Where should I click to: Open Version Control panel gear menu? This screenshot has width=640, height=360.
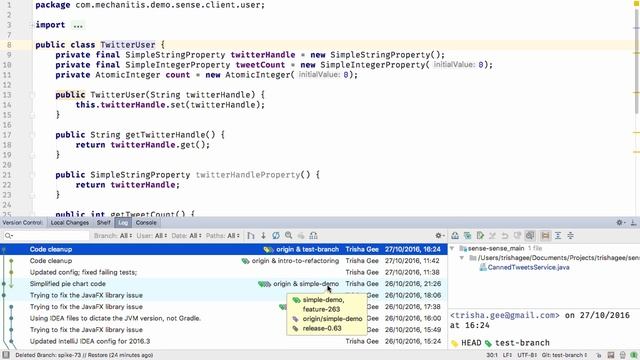pyautogui.click(x=620, y=222)
